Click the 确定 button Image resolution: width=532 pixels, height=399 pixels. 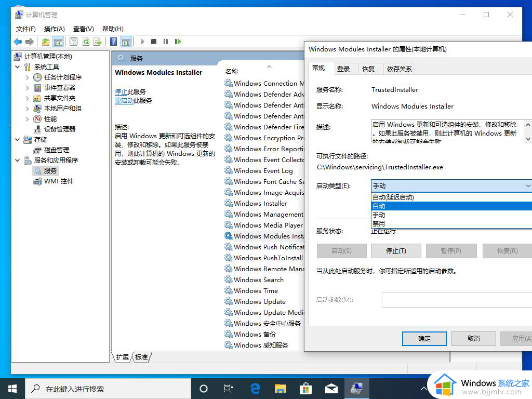click(424, 339)
